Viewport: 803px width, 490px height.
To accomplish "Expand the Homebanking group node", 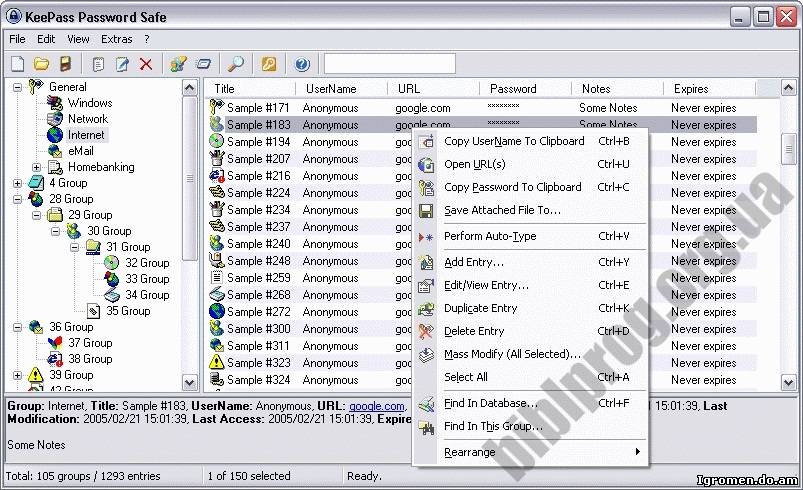I will pos(36,167).
